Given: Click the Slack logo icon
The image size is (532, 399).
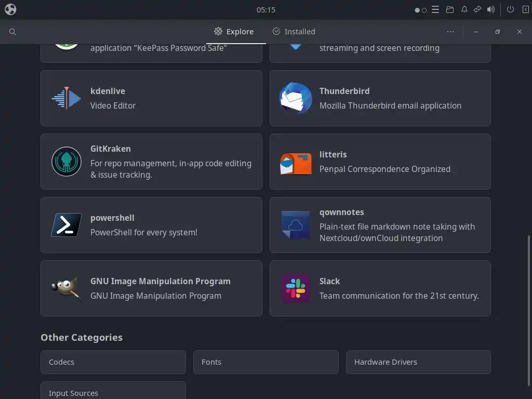Looking at the screenshot, I should (296, 288).
